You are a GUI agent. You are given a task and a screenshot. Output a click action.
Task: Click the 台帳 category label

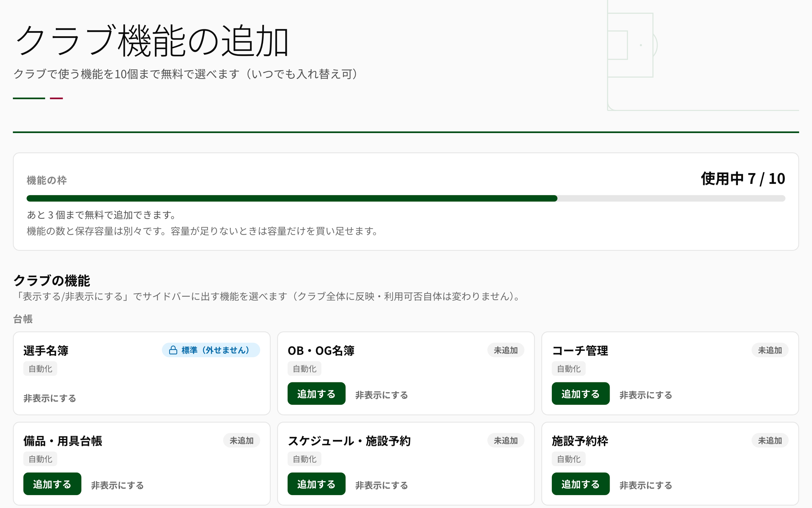(23, 319)
